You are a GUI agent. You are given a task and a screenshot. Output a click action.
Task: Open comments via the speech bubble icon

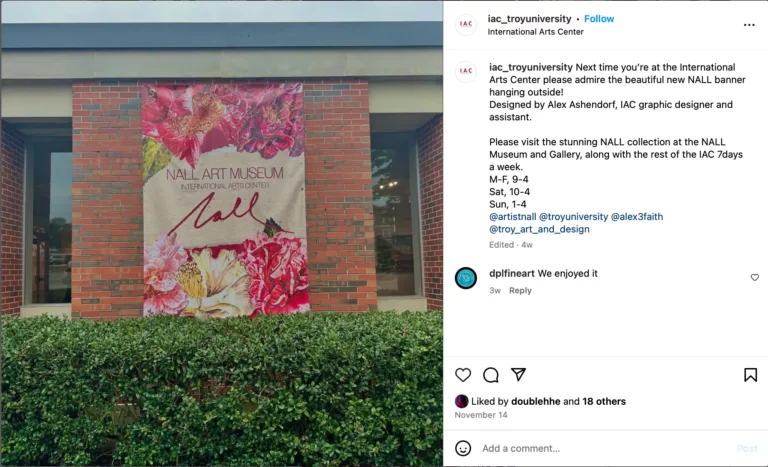(491, 375)
